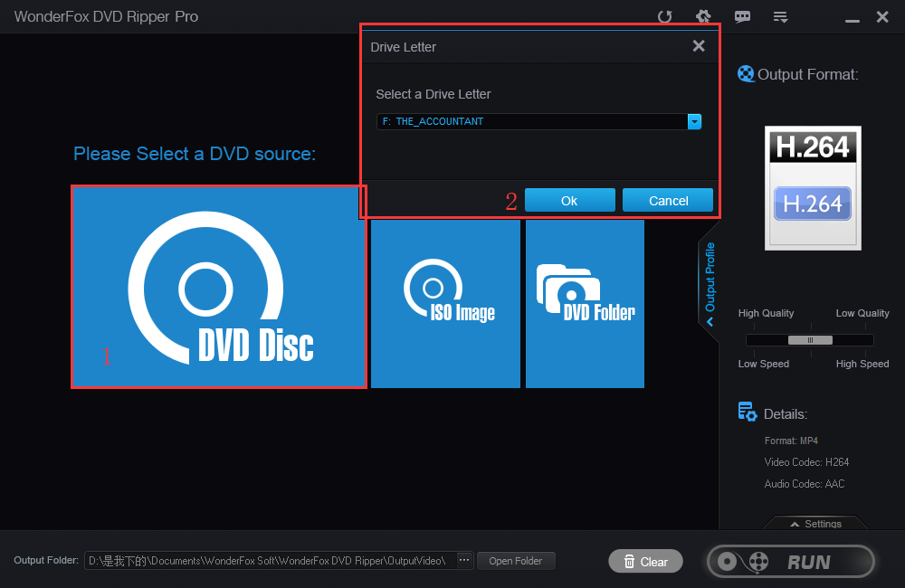Viewport: 905px width, 588px height.
Task: Pick the DVD Folder source tile
Action: pyautogui.click(x=585, y=303)
